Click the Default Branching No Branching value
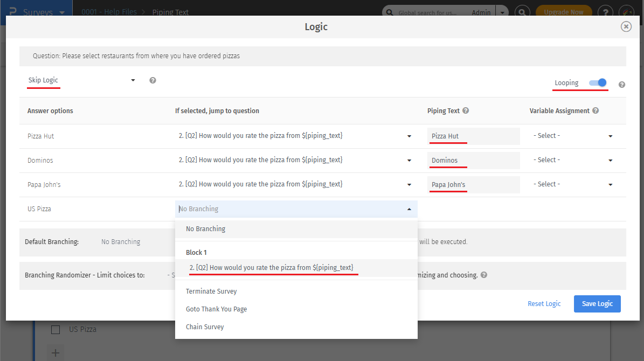This screenshot has width=644, height=361. point(121,242)
